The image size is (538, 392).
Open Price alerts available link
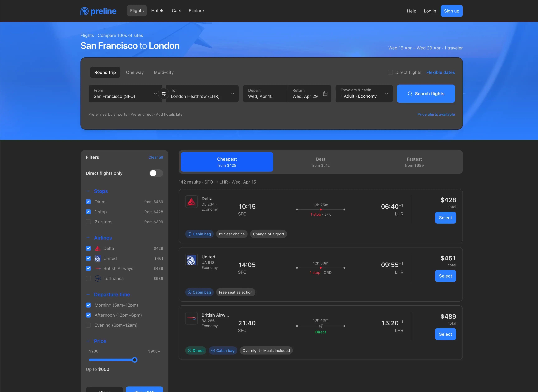[x=436, y=114]
